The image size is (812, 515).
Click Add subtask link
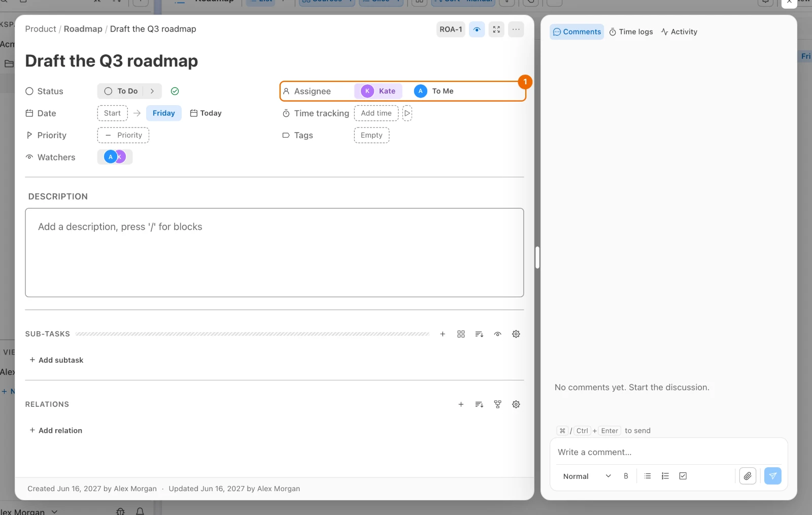pos(56,360)
